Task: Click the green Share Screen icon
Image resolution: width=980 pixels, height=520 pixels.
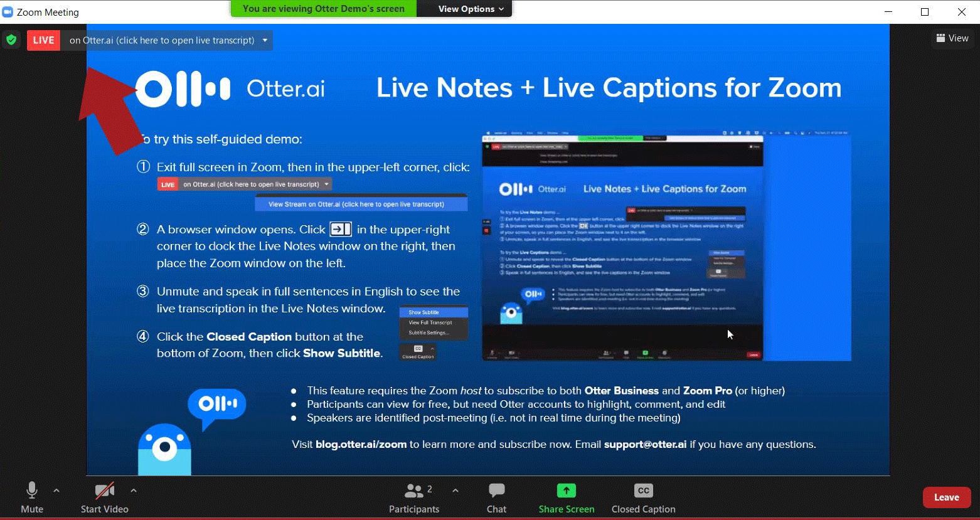Action: pos(566,491)
